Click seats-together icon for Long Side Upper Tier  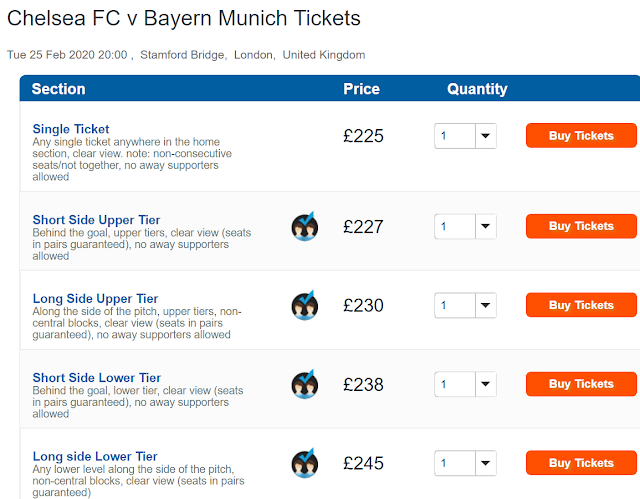coord(305,305)
